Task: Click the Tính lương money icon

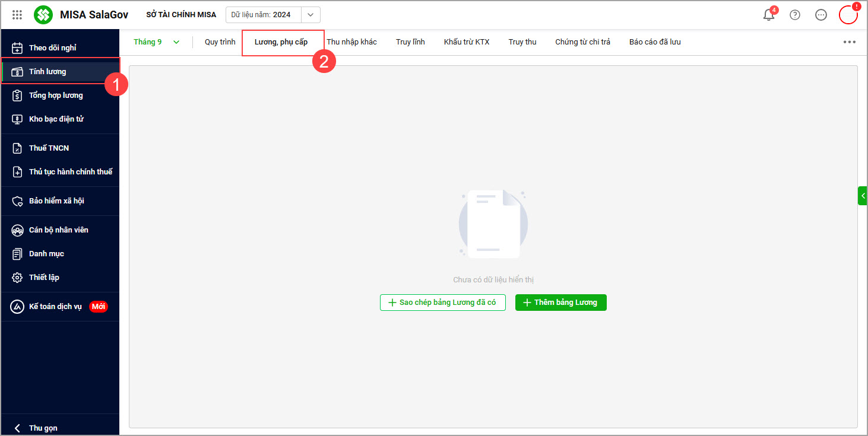Action: click(18, 71)
